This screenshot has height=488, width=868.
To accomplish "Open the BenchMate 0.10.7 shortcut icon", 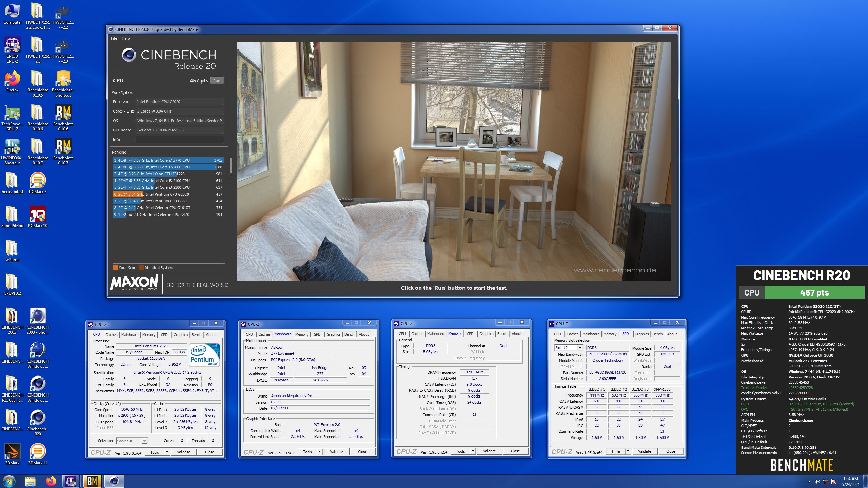I will pos(63,151).
